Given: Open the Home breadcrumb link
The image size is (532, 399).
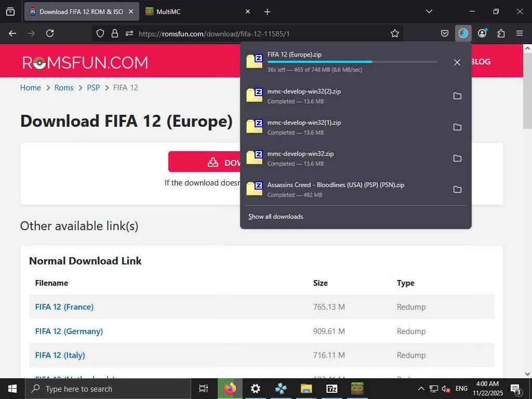Looking at the screenshot, I should [30, 87].
